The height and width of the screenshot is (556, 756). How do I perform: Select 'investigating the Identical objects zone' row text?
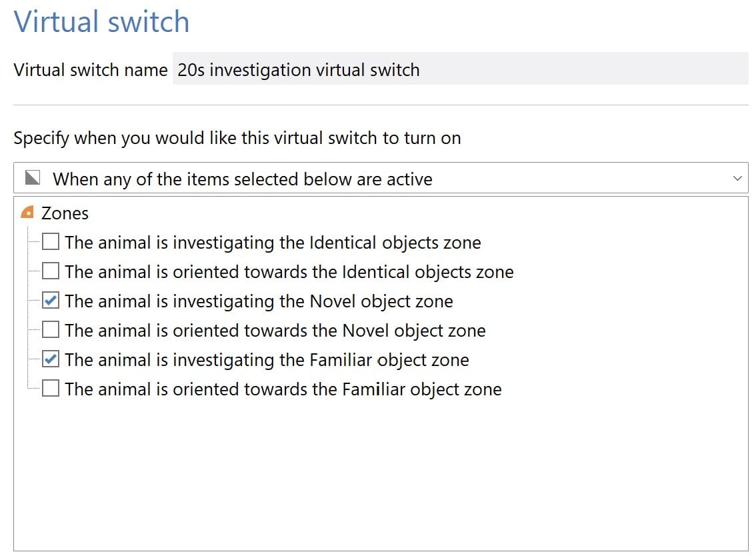pos(273,243)
